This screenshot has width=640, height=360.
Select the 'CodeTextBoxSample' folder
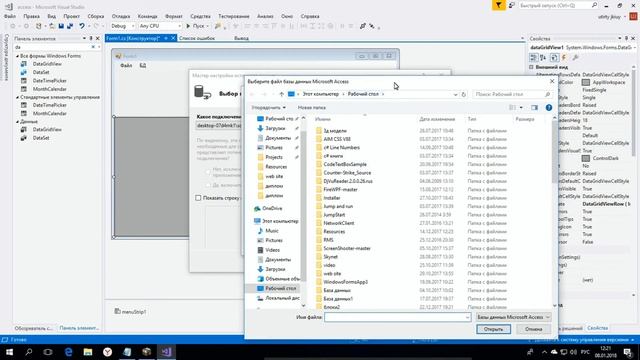(x=344, y=164)
